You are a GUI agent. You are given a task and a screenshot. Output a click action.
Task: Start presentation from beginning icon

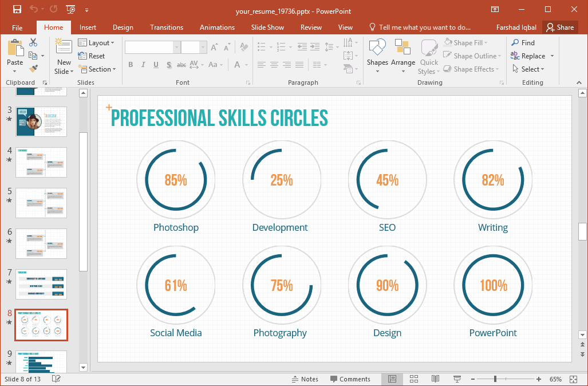[70, 9]
